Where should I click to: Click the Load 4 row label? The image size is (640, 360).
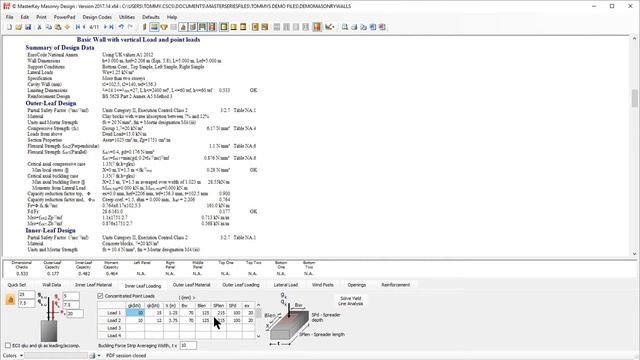point(114,336)
